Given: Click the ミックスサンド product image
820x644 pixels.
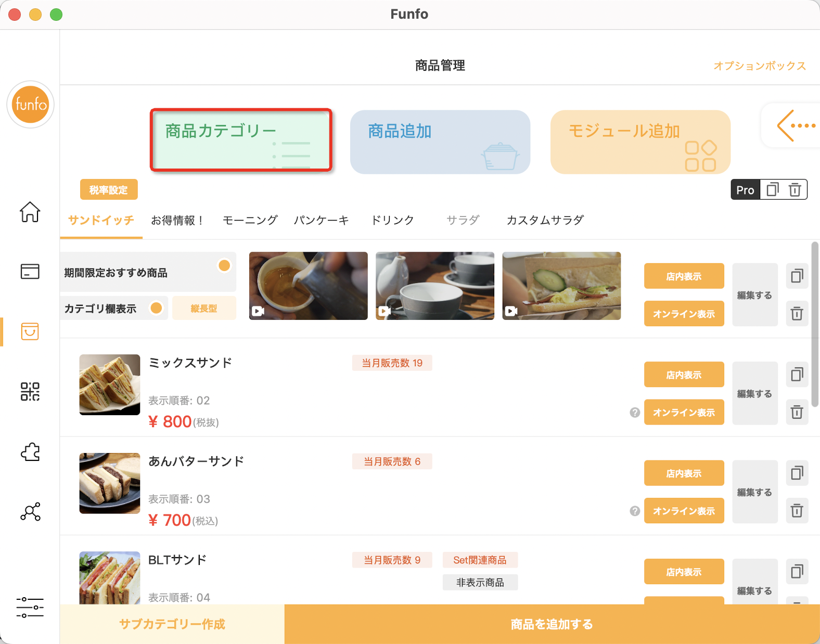Looking at the screenshot, I should coord(110,384).
